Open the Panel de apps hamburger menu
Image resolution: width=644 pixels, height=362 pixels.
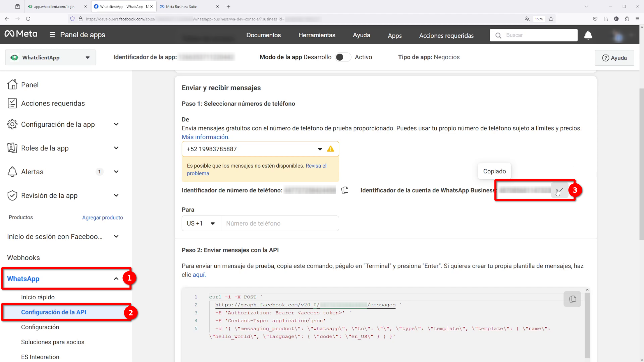(52, 35)
